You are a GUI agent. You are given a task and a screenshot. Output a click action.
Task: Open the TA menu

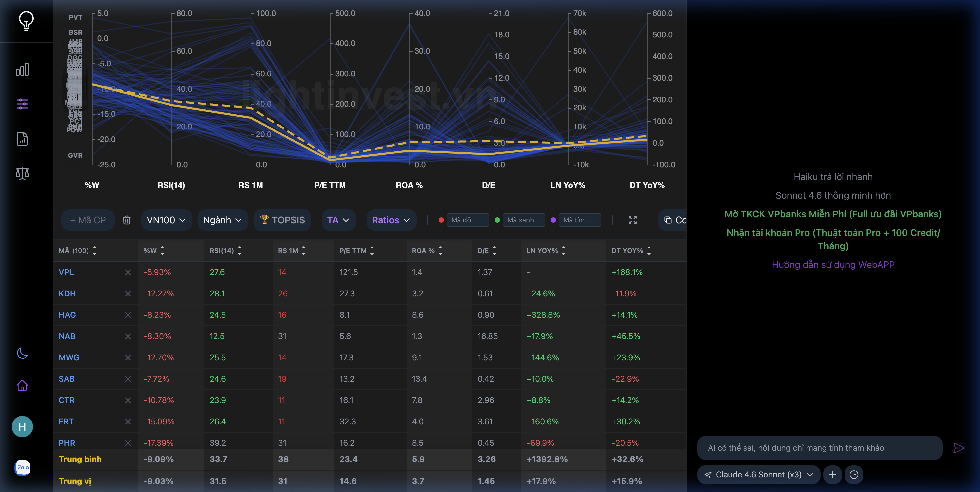(338, 220)
